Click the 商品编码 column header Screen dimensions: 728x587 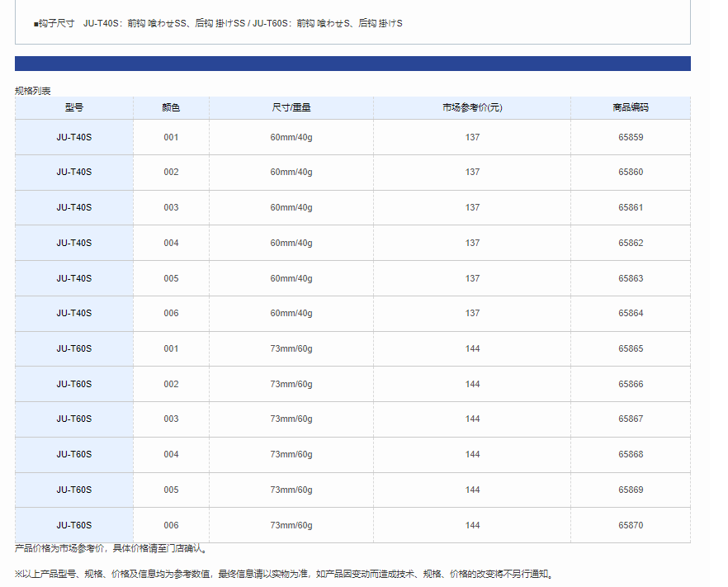[x=631, y=107]
